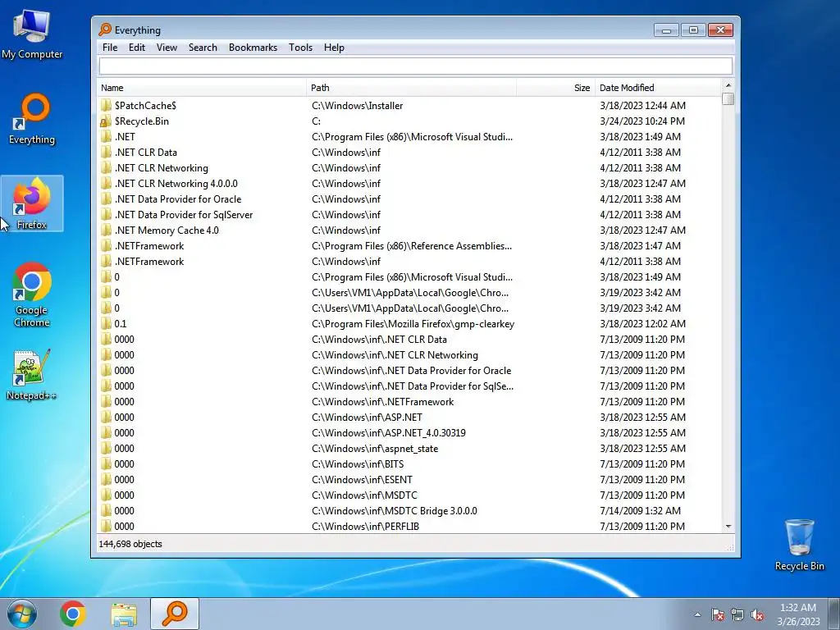Screen dimensions: 840x630
Task: Open the View menu
Action: pos(167,47)
